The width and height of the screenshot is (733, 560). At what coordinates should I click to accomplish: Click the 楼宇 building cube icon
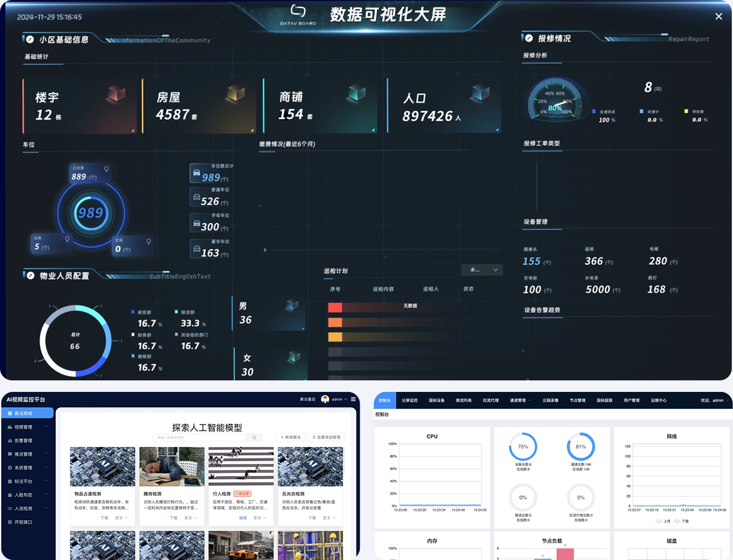pyautogui.click(x=116, y=94)
